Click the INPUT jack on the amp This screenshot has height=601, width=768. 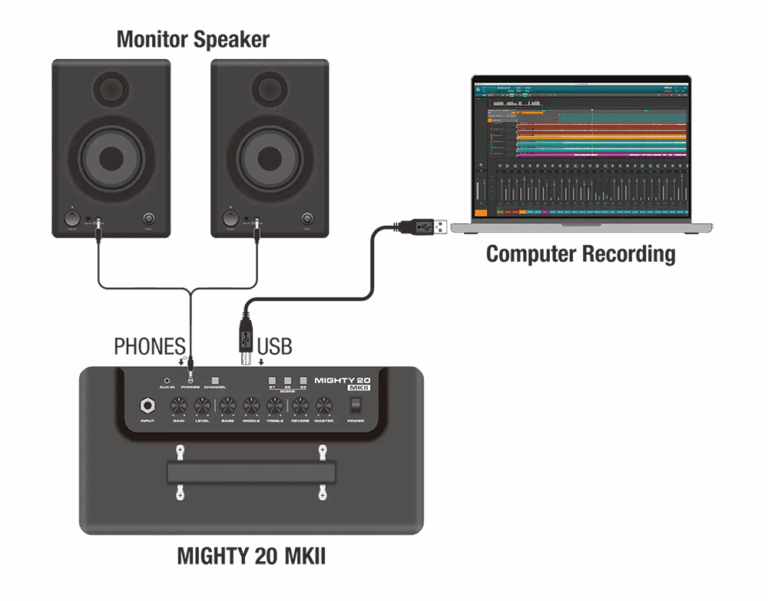click(x=147, y=406)
